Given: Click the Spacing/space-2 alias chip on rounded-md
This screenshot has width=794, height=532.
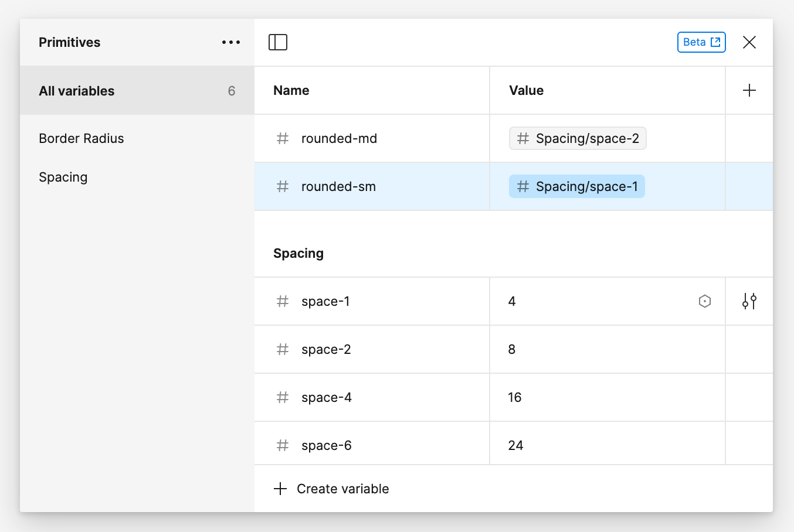Looking at the screenshot, I should pyautogui.click(x=577, y=138).
